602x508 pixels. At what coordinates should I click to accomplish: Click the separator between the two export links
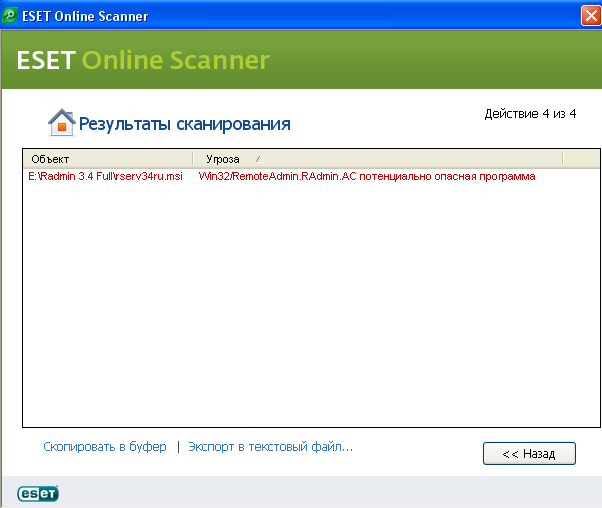(178, 447)
